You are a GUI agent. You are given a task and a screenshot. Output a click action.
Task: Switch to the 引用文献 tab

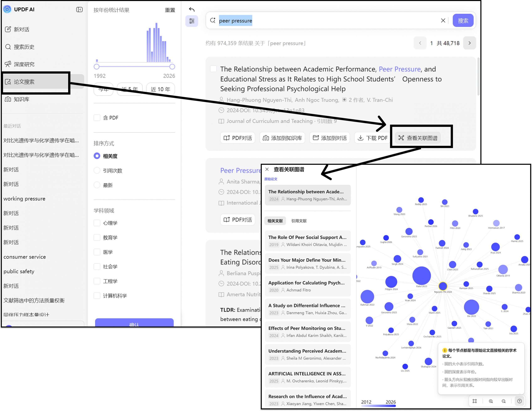click(299, 221)
